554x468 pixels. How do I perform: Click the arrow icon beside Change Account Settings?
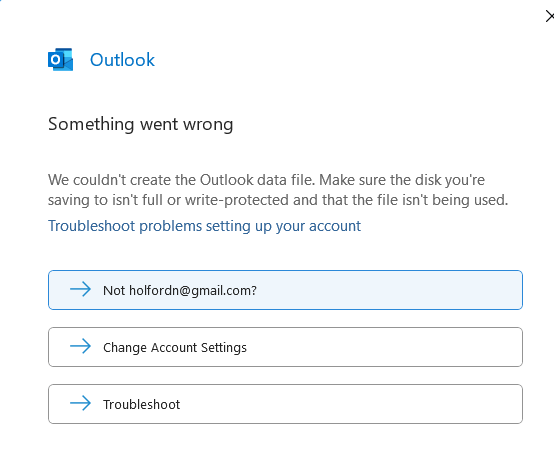pyautogui.click(x=80, y=346)
